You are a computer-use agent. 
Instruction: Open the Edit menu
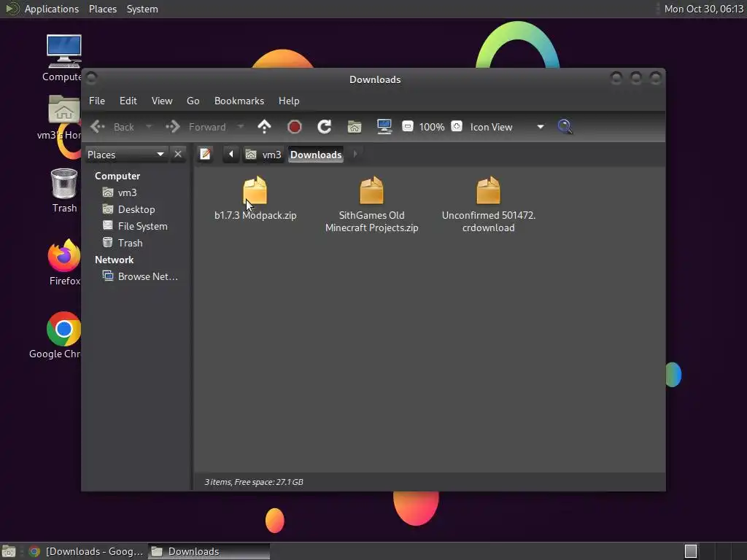point(128,101)
